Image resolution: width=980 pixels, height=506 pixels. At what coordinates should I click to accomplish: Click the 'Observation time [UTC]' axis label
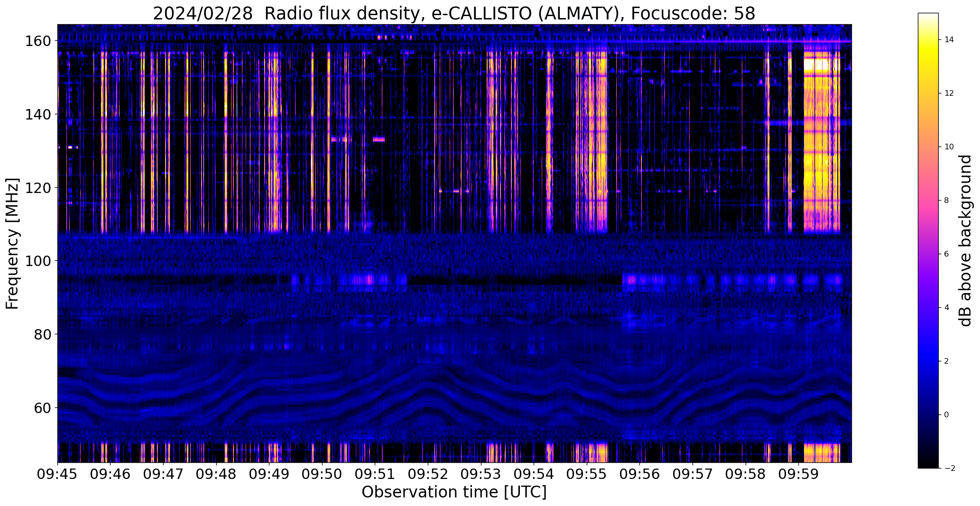point(454,492)
